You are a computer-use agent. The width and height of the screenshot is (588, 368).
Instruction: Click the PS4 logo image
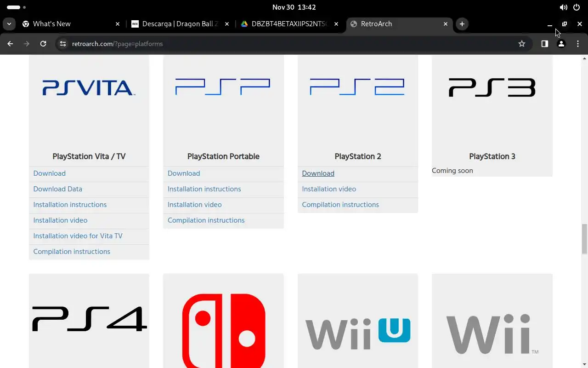coord(90,319)
